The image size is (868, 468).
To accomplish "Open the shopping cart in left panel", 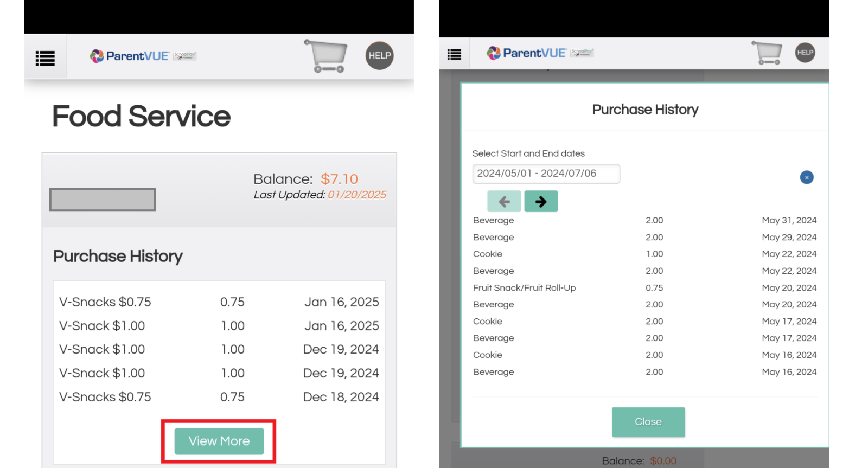I will click(326, 56).
